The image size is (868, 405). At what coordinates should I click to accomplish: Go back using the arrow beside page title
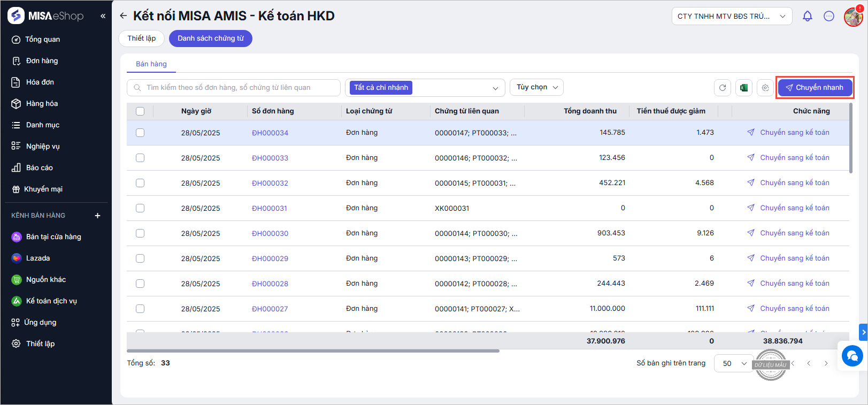124,16
